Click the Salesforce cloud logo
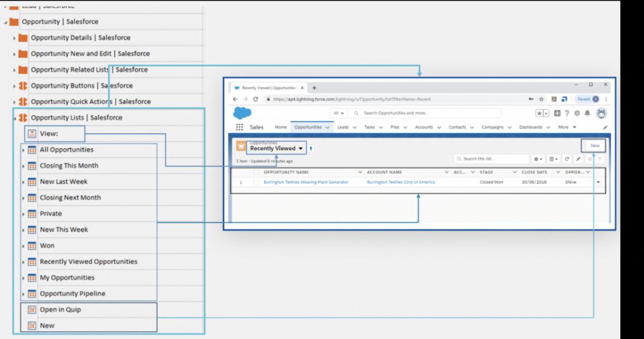 click(243, 113)
